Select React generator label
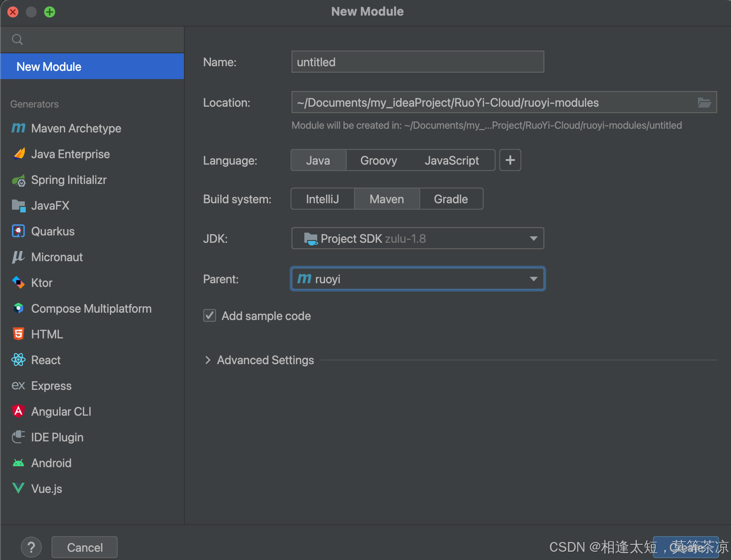This screenshot has width=731, height=560. pyautogui.click(x=46, y=360)
